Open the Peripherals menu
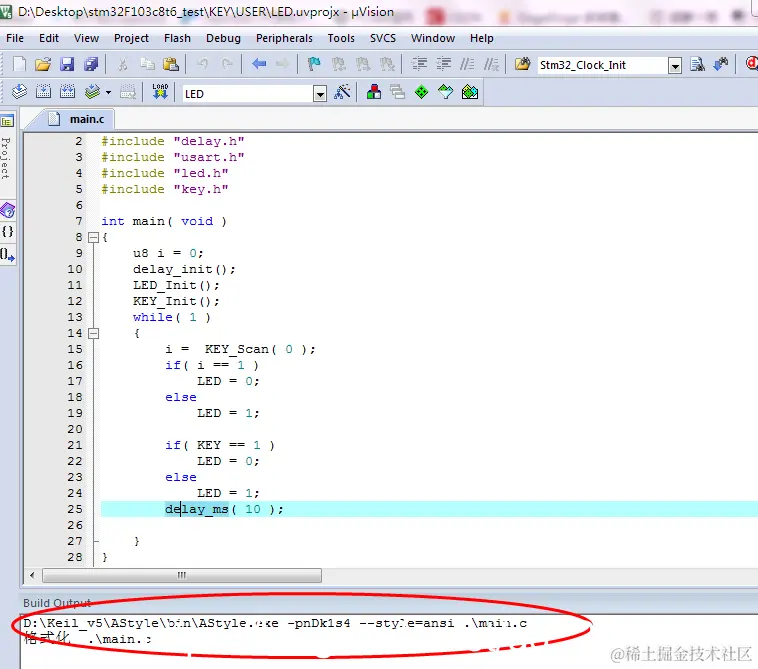Image resolution: width=758 pixels, height=669 pixels. point(284,38)
